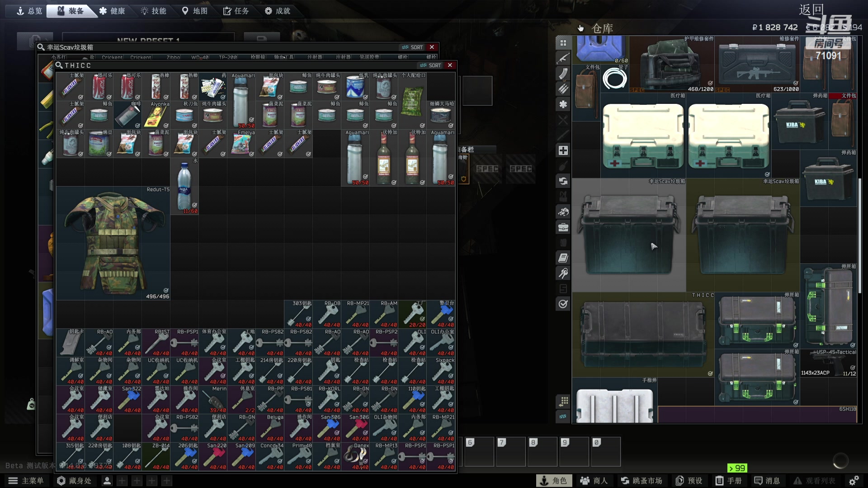Select the Redut-T5 body armor
The width and height of the screenshot is (868, 488).
pos(113,244)
